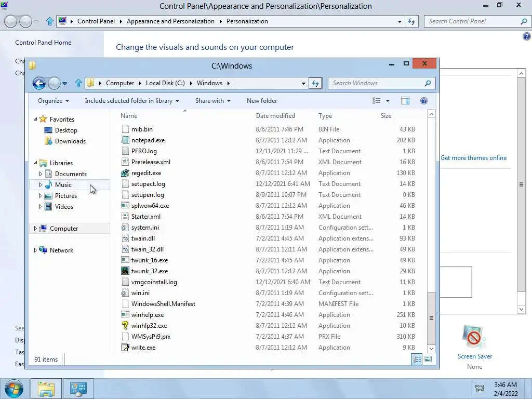The image size is (532, 399).
Task: Click the search magnifier in Search Windows box
Action: (428, 83)
